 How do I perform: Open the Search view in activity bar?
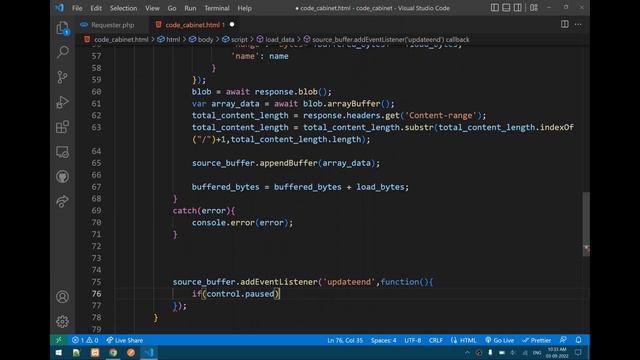pyautogui.click(x=62, y=52)
